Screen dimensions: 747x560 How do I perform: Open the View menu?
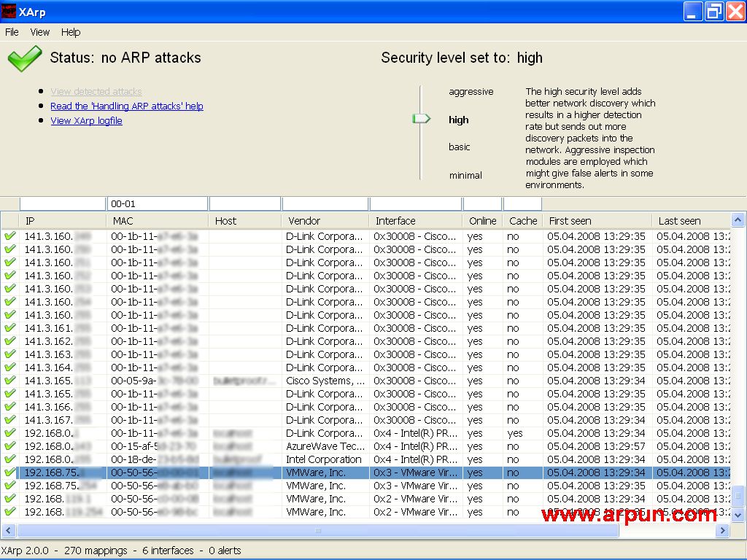pyautogui.click(x=39, y=32)
